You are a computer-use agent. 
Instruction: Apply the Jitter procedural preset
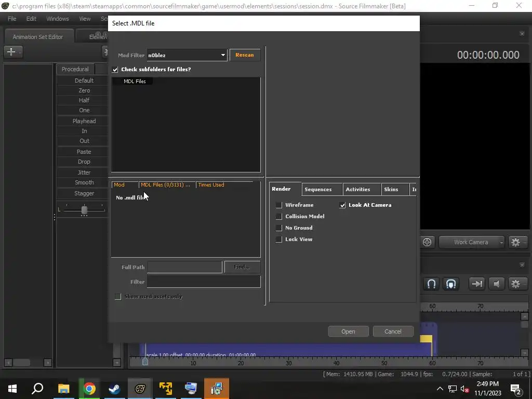(84, 172)
